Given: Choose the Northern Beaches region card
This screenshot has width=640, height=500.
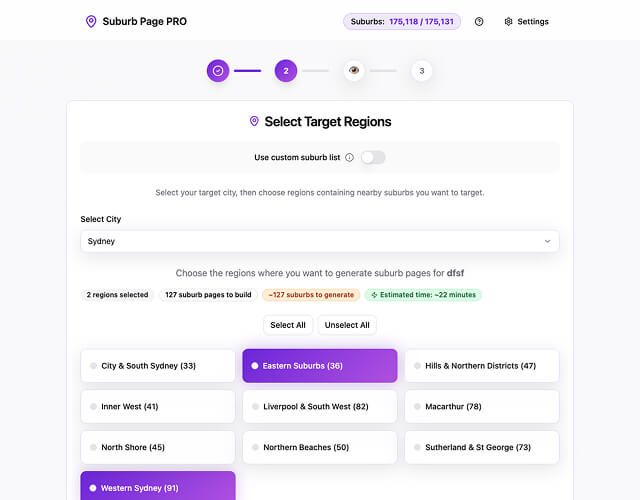Looking at the screenshot, I should pyautogui.click(x=320, y=447).
